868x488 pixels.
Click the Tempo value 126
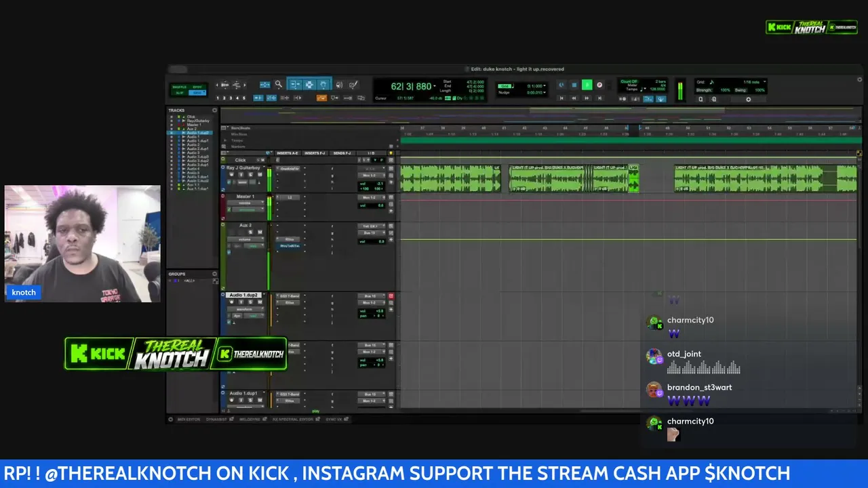coord(657,89)
